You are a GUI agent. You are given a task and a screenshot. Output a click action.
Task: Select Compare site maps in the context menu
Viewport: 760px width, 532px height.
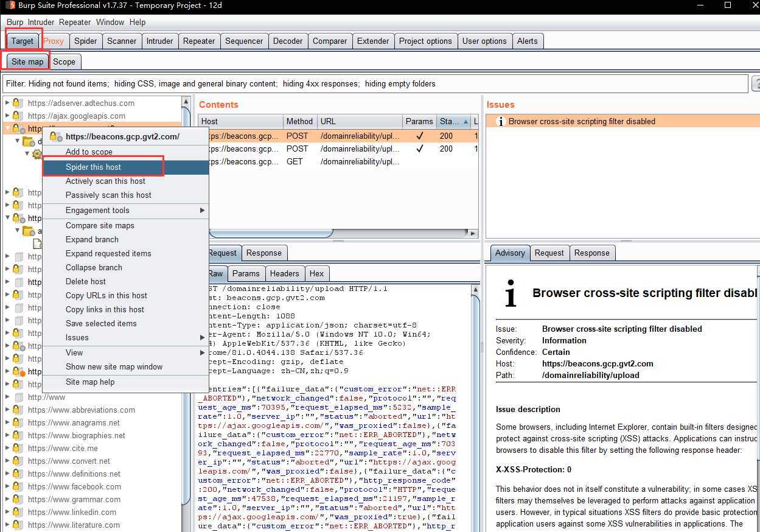[126, 225]
